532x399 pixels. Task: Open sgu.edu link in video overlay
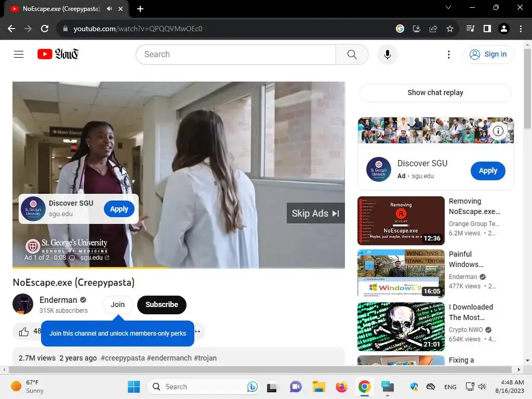coord(95,258)
